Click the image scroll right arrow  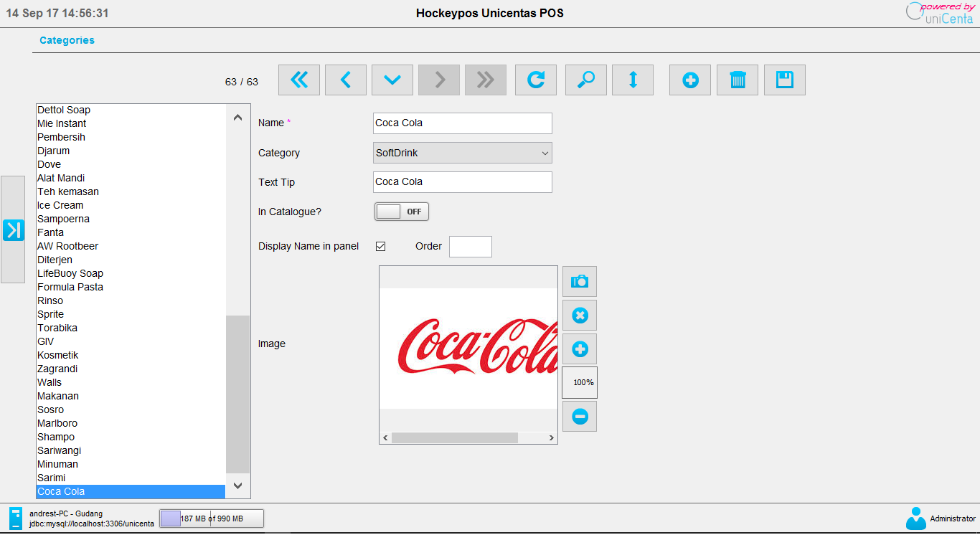[551, 437]
